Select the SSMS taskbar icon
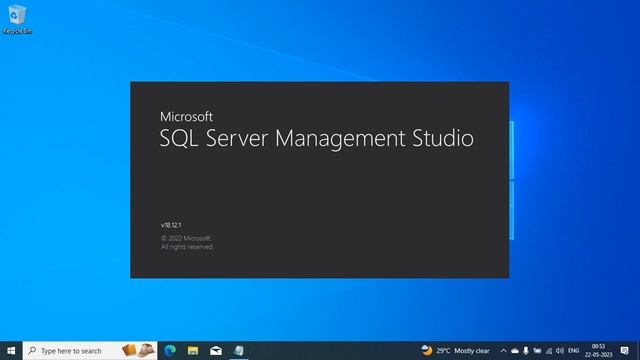 (239, 351)
